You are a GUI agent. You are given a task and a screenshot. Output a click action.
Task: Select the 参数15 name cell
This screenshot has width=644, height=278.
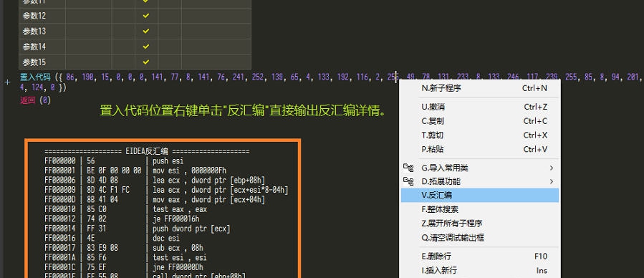coord(42,62)
